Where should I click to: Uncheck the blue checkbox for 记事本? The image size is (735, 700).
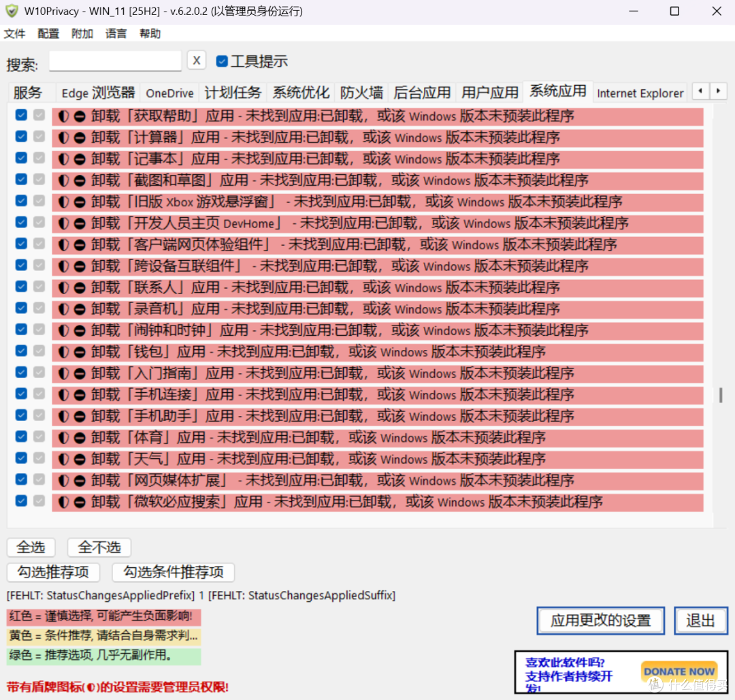(21, 157)
